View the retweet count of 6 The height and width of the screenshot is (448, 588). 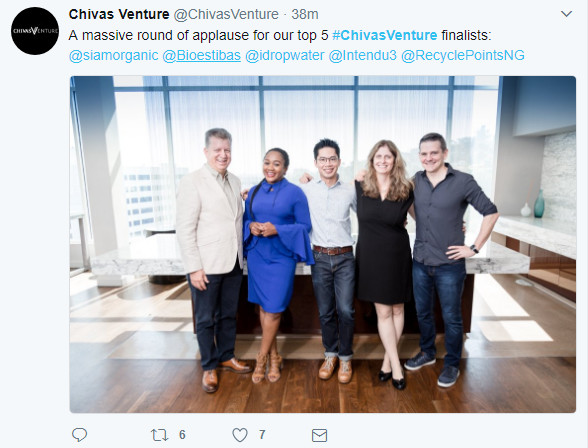(182, 435)
